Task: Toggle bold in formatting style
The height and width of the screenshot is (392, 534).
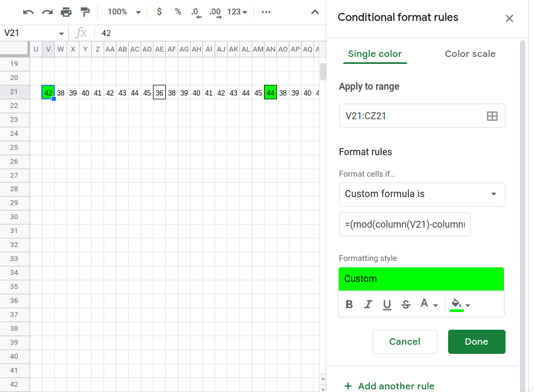Action: (349, 304)
